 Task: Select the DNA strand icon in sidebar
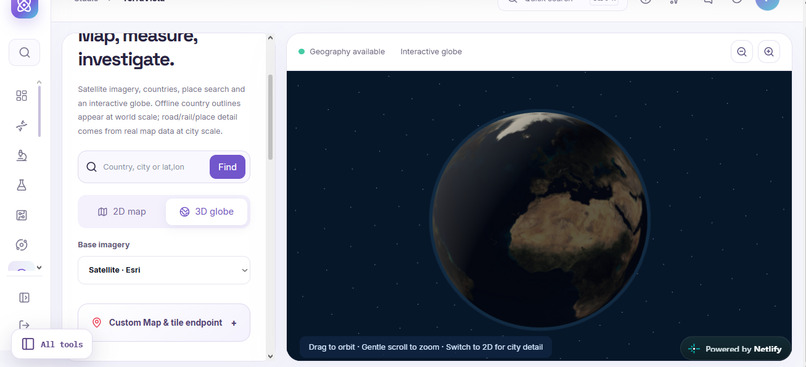(x=22, y=125)
